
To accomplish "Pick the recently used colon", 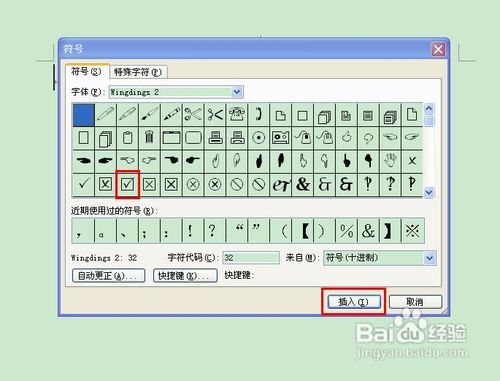I will [x=171, y=231].
